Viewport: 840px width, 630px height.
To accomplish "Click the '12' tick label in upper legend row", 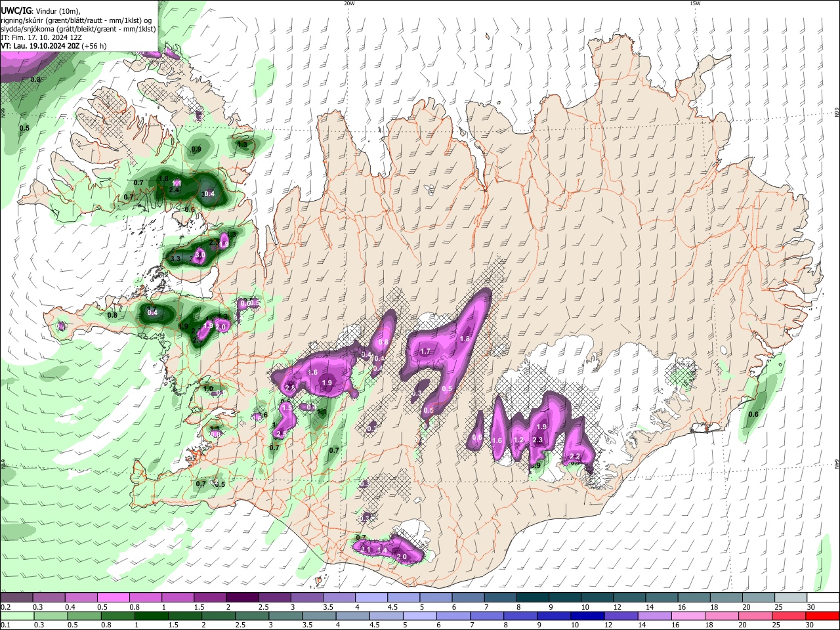I will pos(617,607).
